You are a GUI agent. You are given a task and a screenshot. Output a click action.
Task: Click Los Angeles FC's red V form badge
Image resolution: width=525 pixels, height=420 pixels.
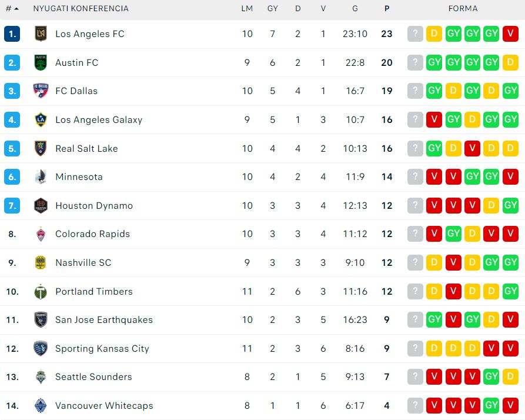(510, 34)
